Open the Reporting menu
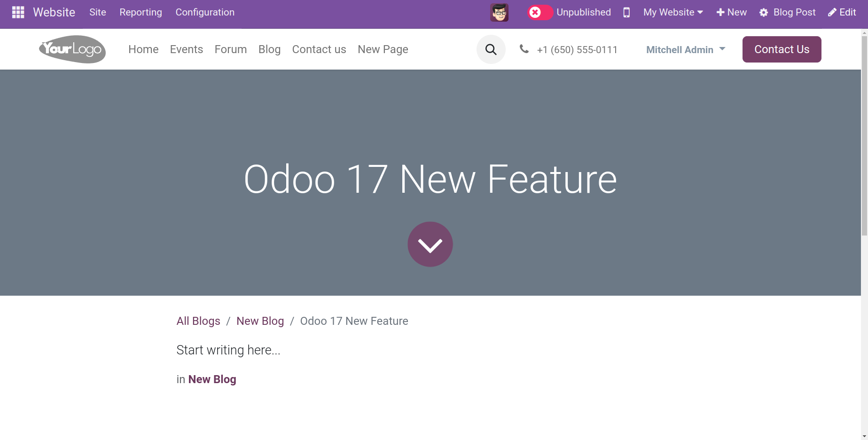 click(x=141, y=12)
